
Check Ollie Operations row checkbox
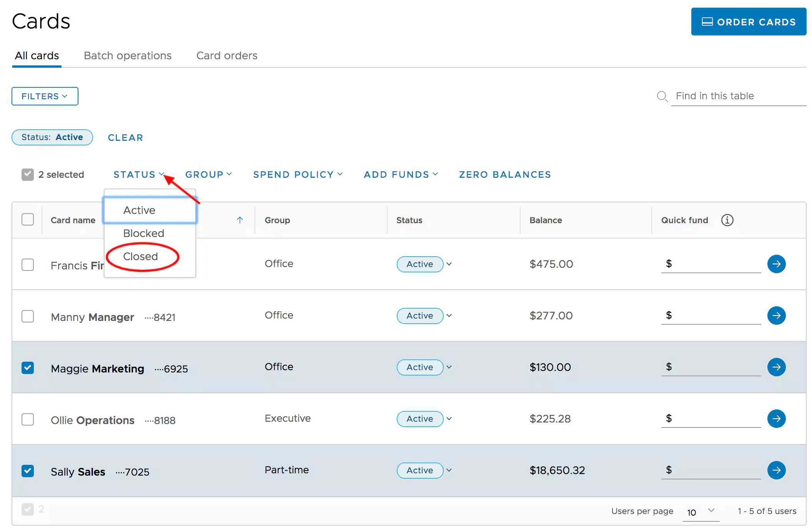click(x=28, y=419)
